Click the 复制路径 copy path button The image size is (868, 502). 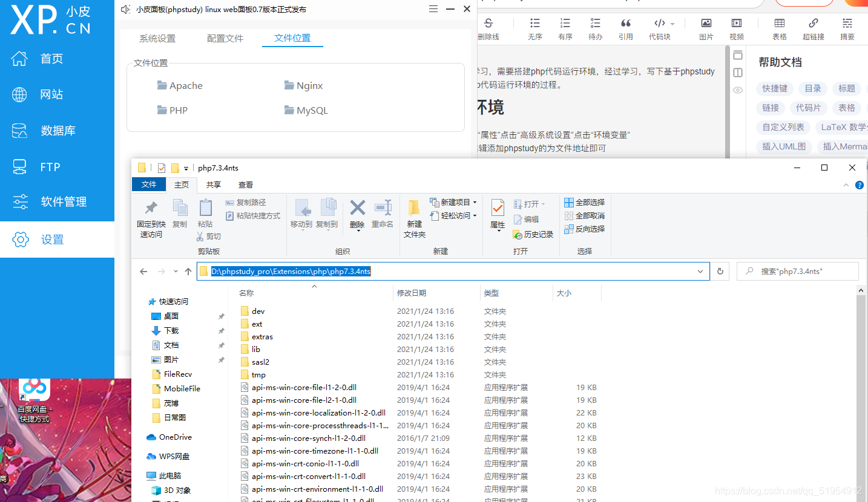pyautogui.click(x=246, y=203)
